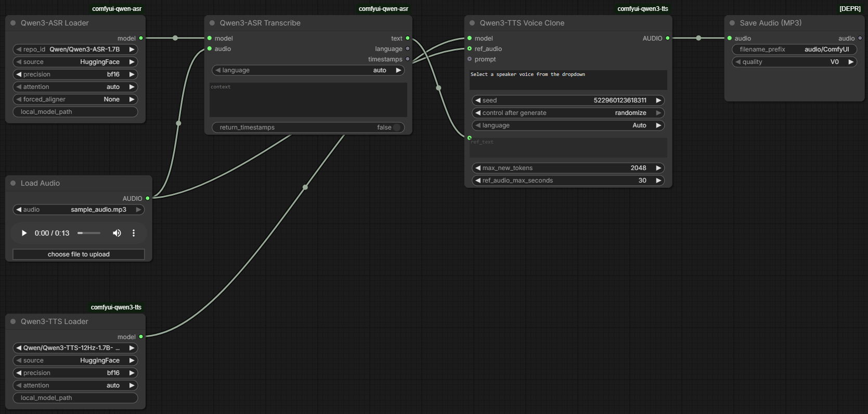The image size is (868, 414).
Task: Open audio player more options menu
Action: coord(134,233)
